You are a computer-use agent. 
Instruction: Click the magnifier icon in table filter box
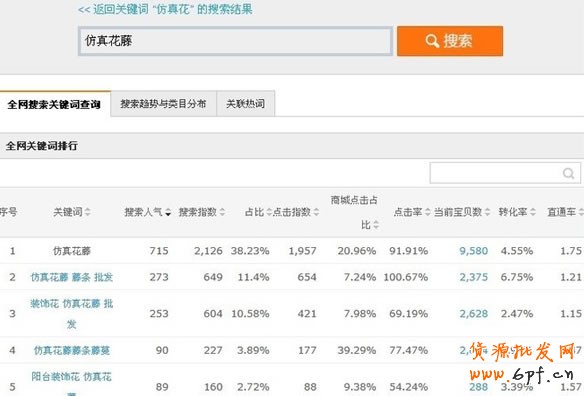coord(568,173)
